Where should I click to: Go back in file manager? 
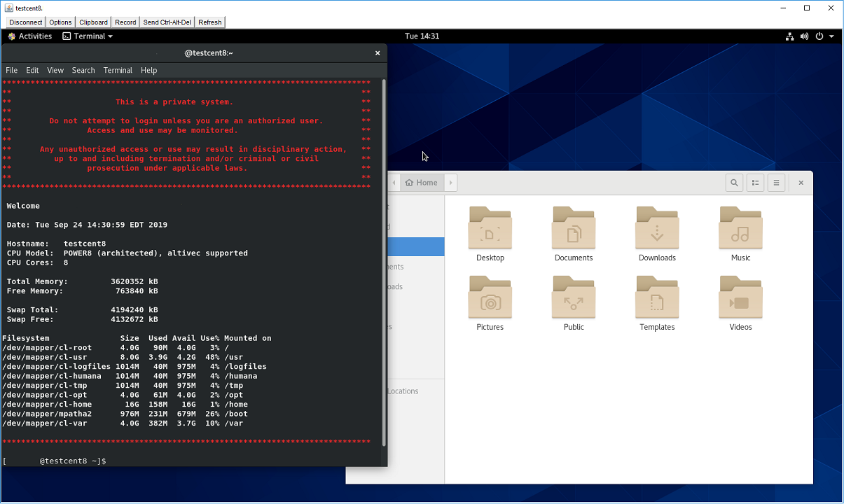click(394, 183)
